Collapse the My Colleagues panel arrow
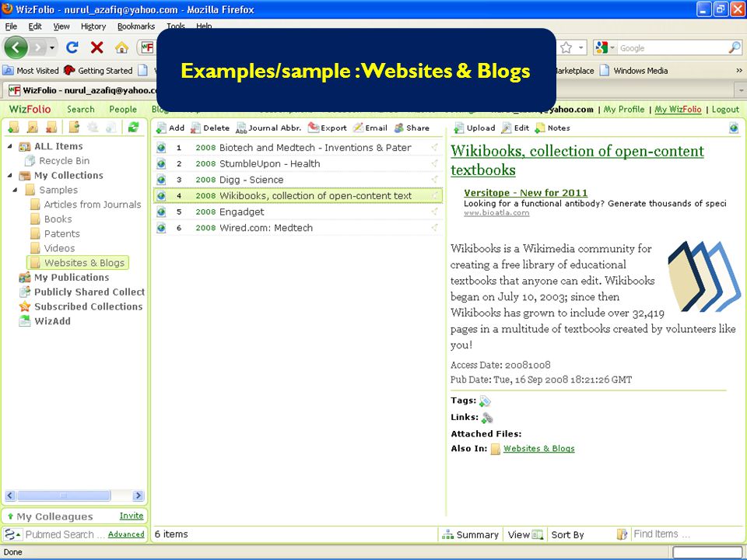This screenshot has width=747, height=560. 10,516
